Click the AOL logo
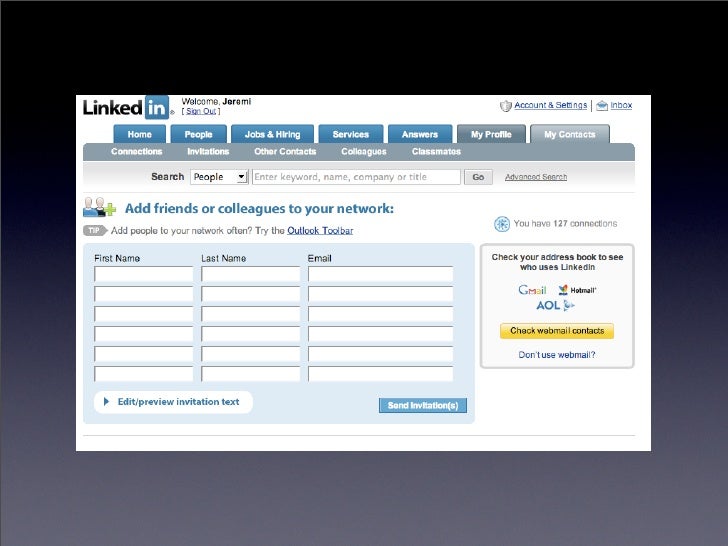This screenshot has height=546, width=728. [x=555, y=305]
